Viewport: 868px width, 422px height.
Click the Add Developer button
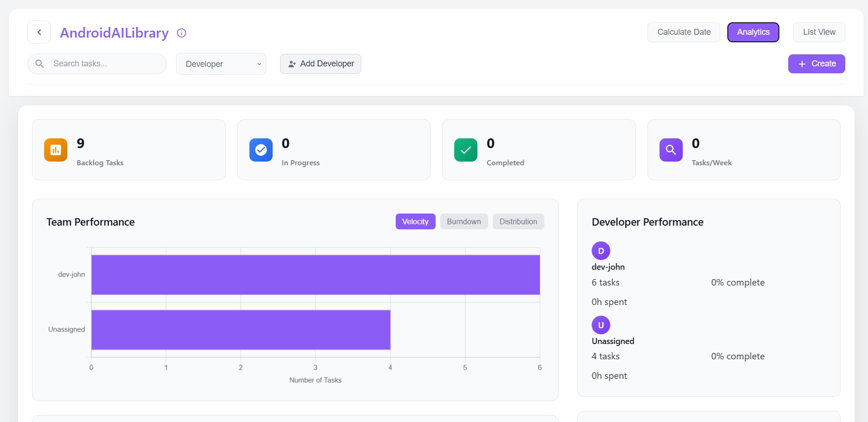[x=320, y=64]
